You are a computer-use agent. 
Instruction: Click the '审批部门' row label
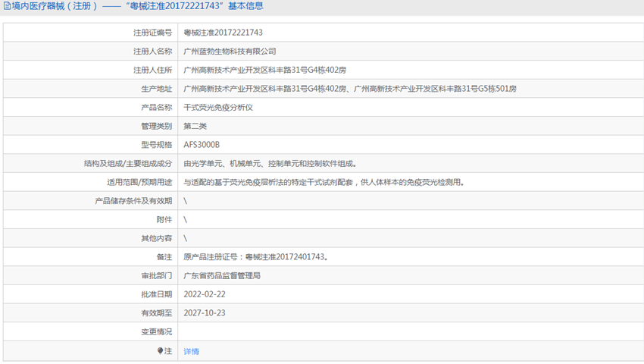point(157,275)
